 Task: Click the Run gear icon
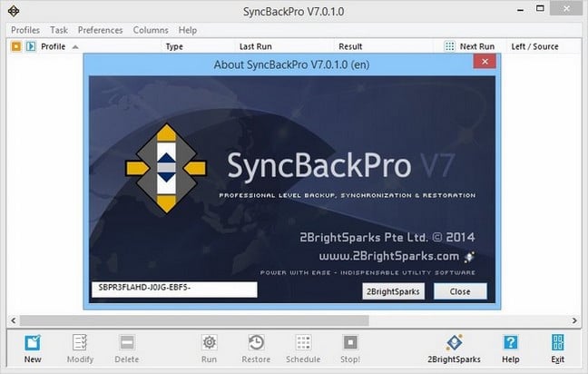[209, 342]
